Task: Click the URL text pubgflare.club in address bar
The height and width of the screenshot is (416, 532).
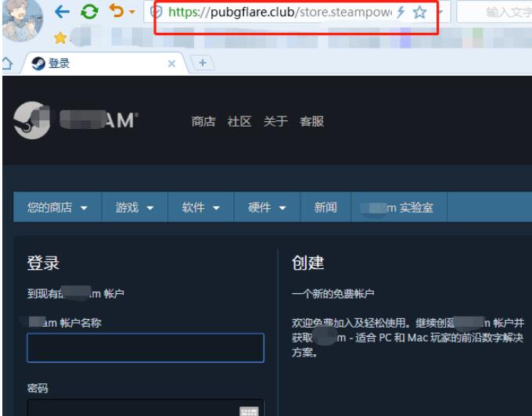Action: click(253, 13)
